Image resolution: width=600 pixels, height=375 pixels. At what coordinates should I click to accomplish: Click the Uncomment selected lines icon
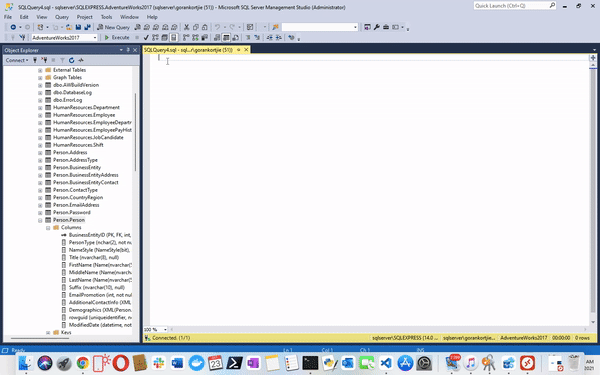257,38
